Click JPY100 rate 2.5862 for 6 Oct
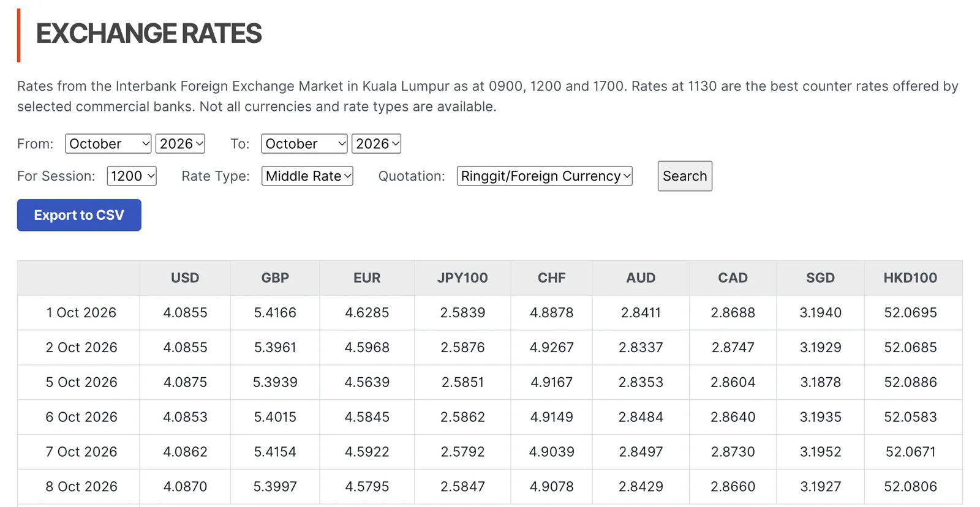 pyautogui.click(x=462, y=417)
